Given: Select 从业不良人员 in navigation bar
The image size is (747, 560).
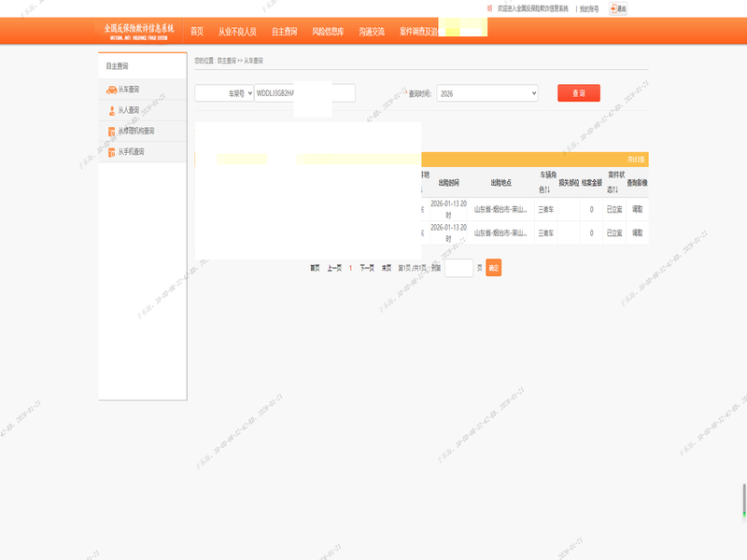Looking at the screenshot, I should click(237, 32).
